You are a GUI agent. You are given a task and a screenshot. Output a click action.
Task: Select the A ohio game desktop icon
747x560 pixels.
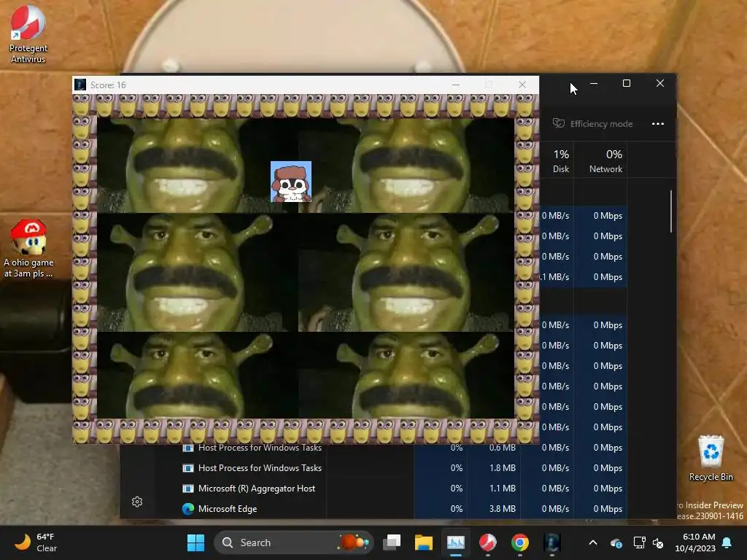[x=28, y=249]
